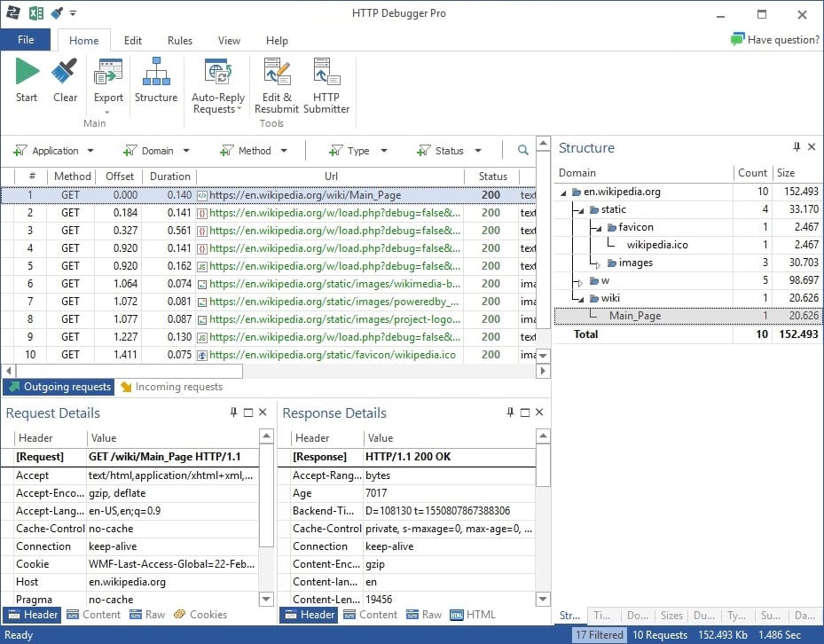
Task: Maximize the Request Details panel
Action: [248, 412]
